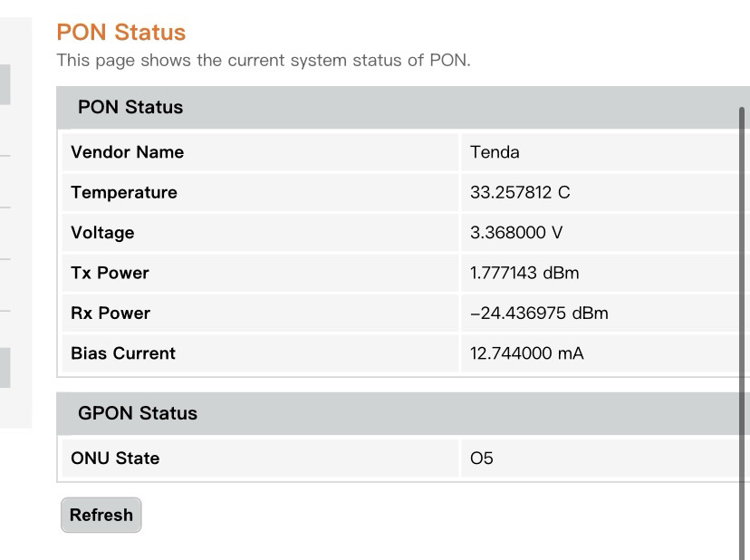
Task: Select the 12.744000 mA bias value
Action: tap(527, 353)
